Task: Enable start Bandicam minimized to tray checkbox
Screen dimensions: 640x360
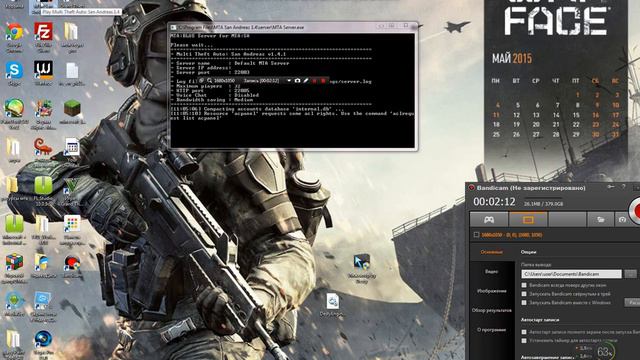Action: pos(524,294)
